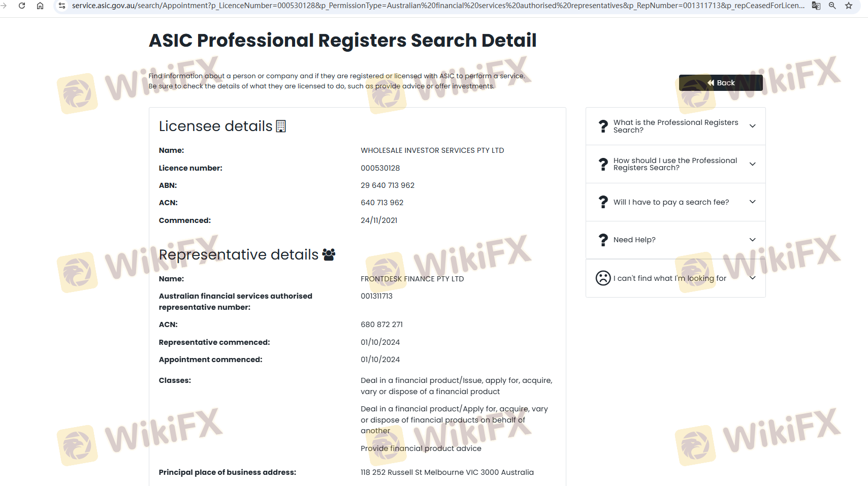Screen dimensions: 868x486
Task: Expand the Need Help? chevron arrow
Action: [x=752, y=240]
